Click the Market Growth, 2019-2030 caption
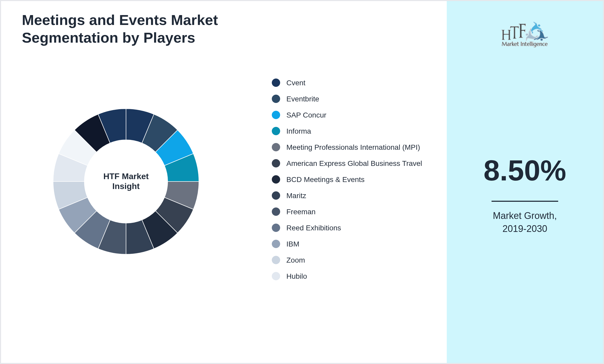This screenshot has height=364, width=604. pos(525,222)
